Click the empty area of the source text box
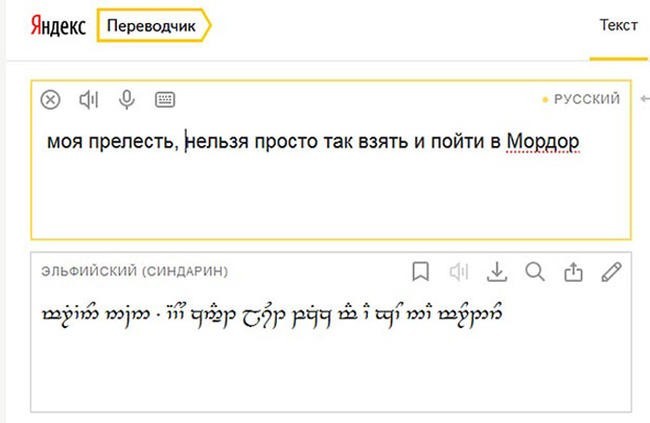Image resolution: width=650 pixels, height=423 pixels. [x=331, y=195]
